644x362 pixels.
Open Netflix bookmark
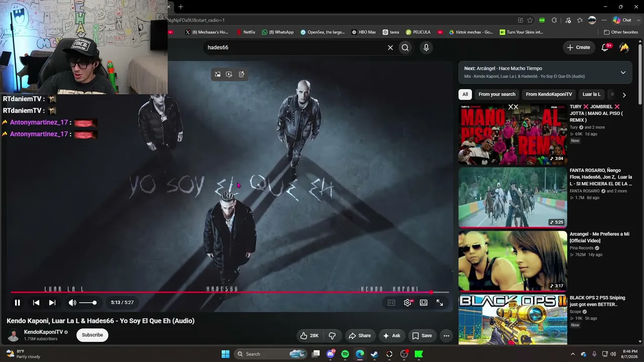(246, 32)
